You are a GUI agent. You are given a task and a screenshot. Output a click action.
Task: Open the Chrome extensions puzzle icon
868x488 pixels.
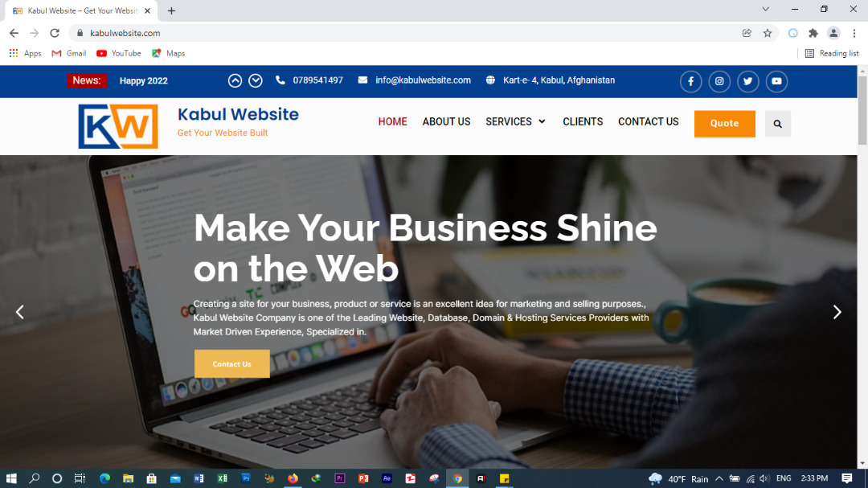tap(813, 33)
